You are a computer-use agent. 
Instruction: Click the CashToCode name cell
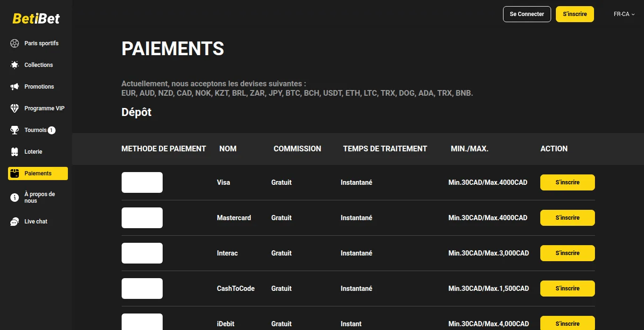point(236,289)
